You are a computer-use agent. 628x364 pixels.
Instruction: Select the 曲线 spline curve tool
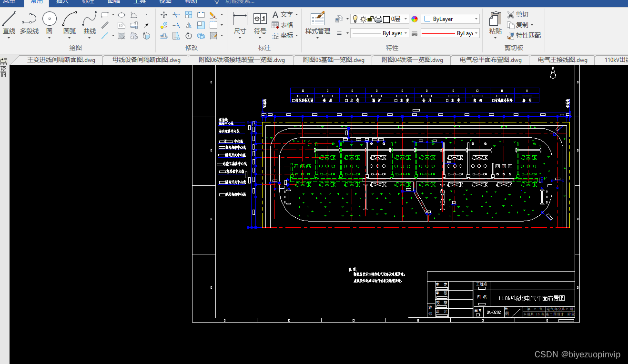click(90, 23)
